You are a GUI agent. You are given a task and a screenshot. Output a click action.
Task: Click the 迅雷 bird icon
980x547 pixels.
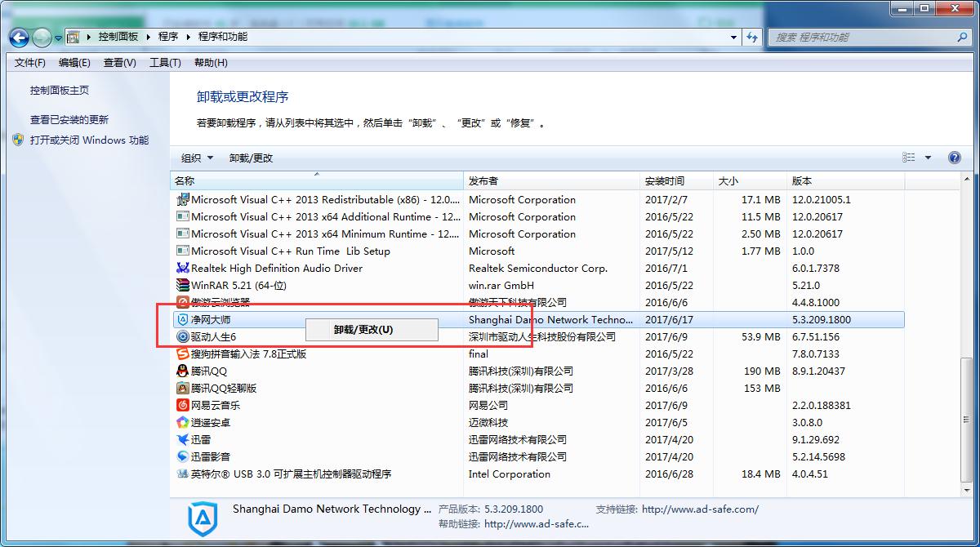pos(183,440)
